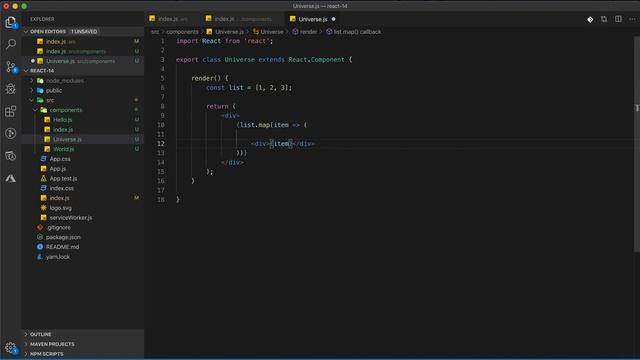Open World.js in the file tree
640x360 pixels.
point(64,149)
